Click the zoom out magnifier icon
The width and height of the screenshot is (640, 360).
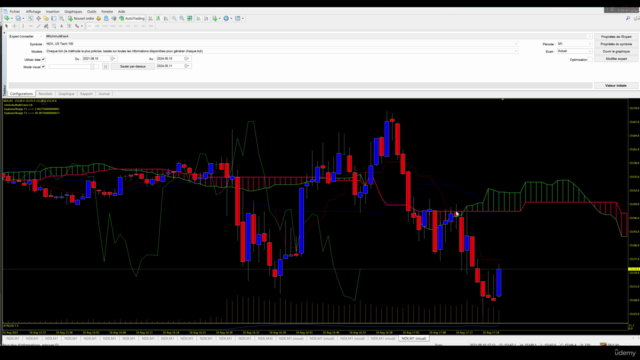[182, 18]
